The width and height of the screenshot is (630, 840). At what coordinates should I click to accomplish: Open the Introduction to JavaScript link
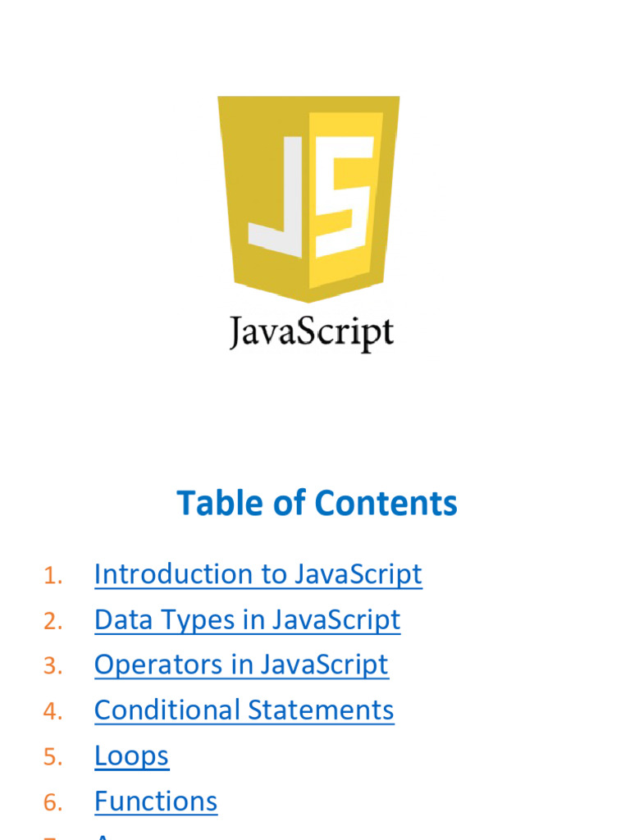[x=258, y=574]
